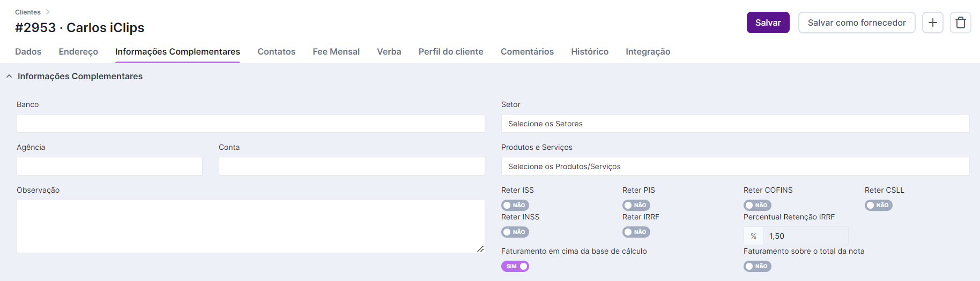
Task: Switch to the Fee Mensal tab
Action: (x=336, y=51)
